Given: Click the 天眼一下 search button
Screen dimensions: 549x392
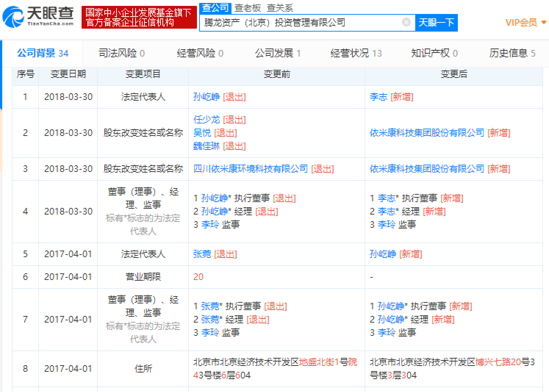Looking at the screenshot, I should point(436,22).
